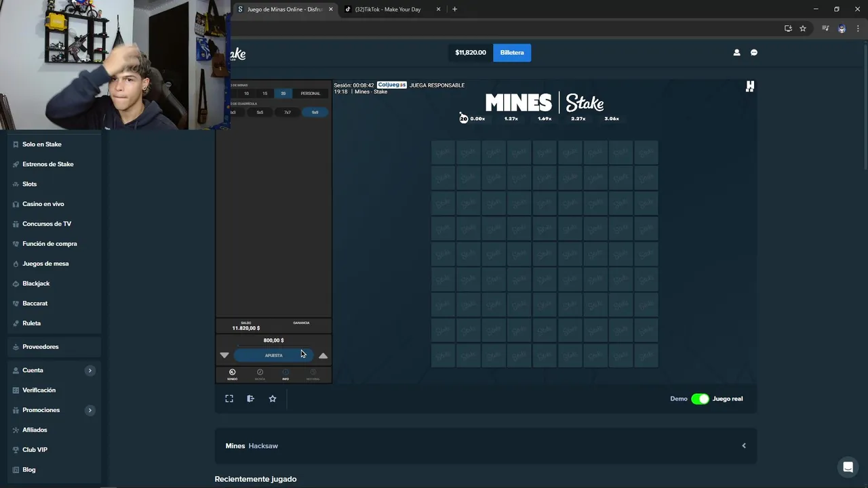Open the chat bubble icon in header
Image resolution: width=868 pixels, height=488 pixels.
[x=753, y=52]
